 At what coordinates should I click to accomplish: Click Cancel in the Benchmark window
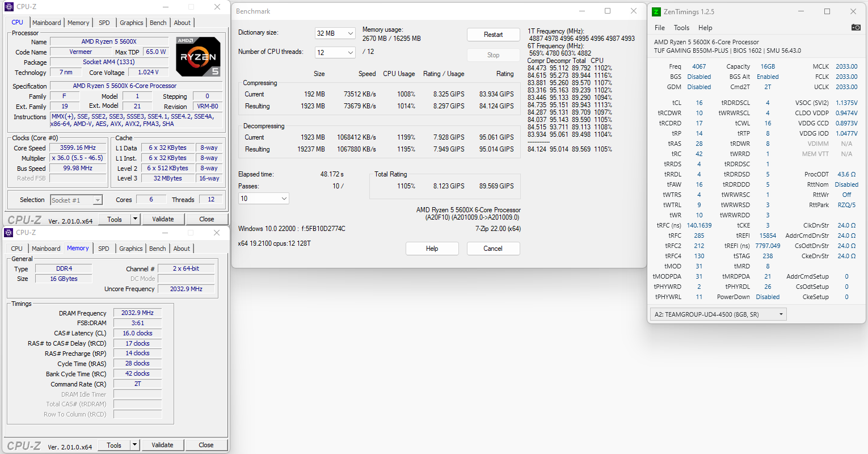point(493,249)
